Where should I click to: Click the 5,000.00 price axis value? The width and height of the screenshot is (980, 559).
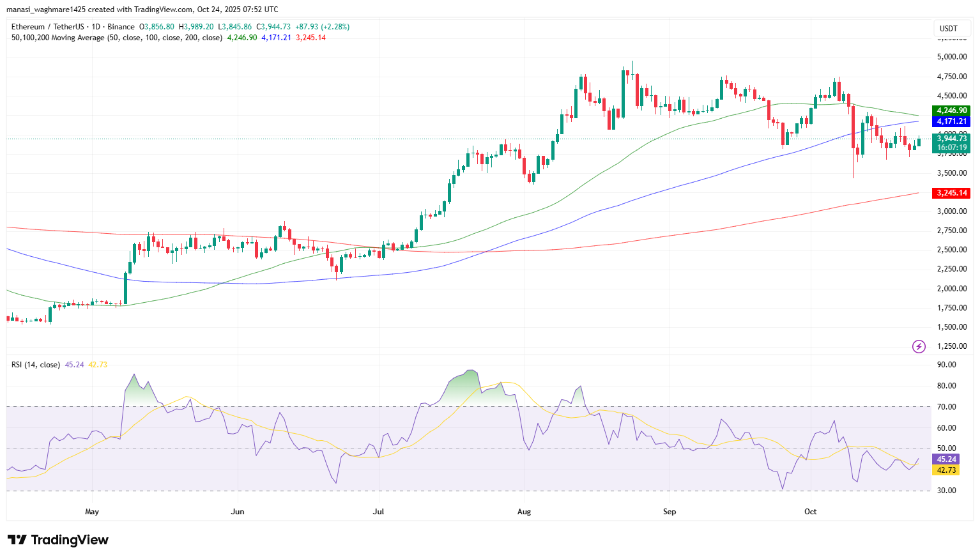click(951, 57)
